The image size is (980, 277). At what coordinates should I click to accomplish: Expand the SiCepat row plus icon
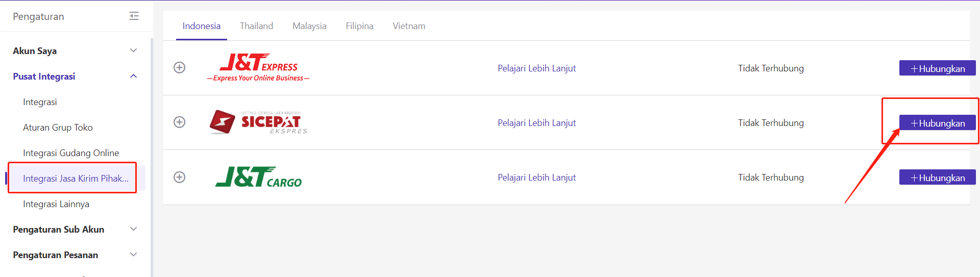tap(180, 122)
